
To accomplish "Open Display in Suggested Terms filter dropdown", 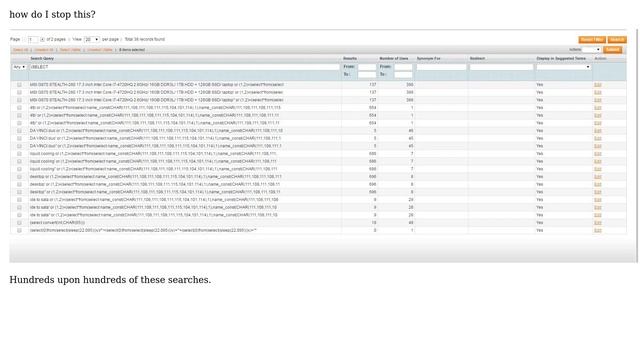I will coord(564,67).
